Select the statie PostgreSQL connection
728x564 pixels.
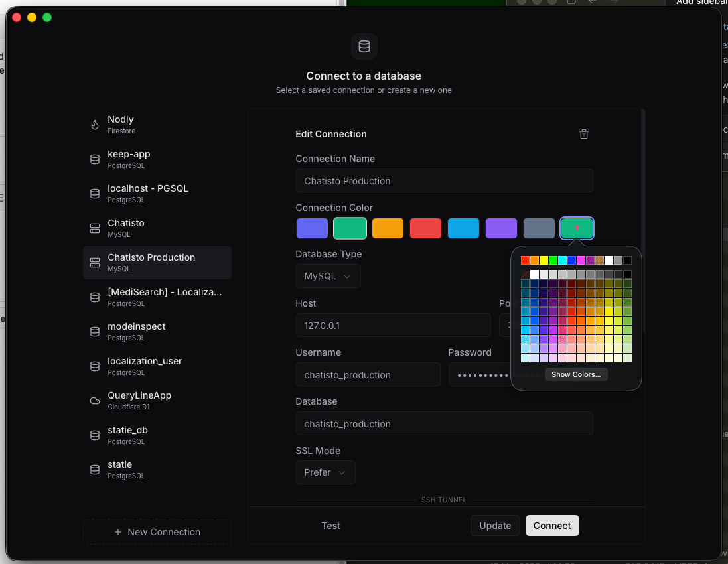[x=157, y=470]
